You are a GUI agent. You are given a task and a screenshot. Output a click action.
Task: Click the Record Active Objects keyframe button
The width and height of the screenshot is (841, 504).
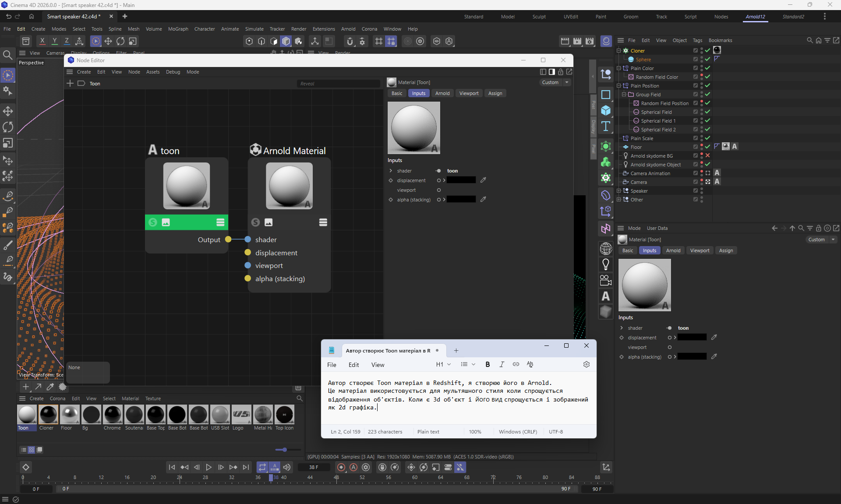coord(341,467)
